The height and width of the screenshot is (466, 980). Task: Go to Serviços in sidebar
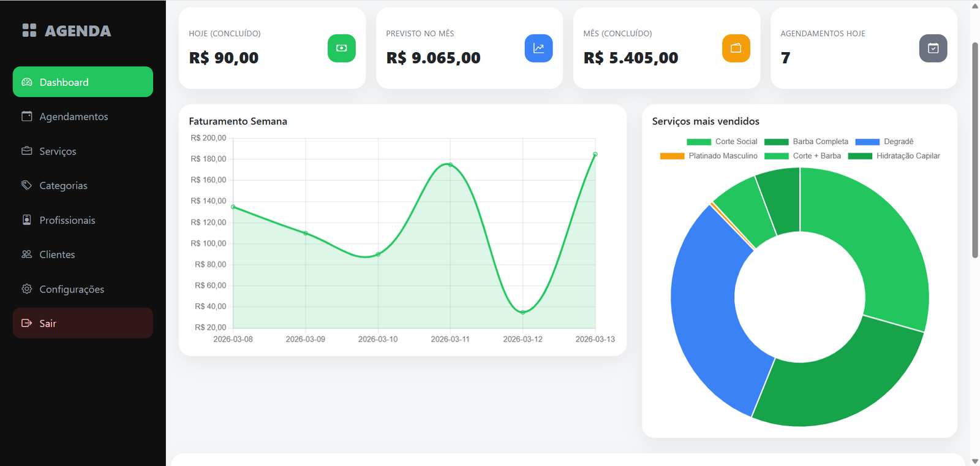tap(58, 151)
